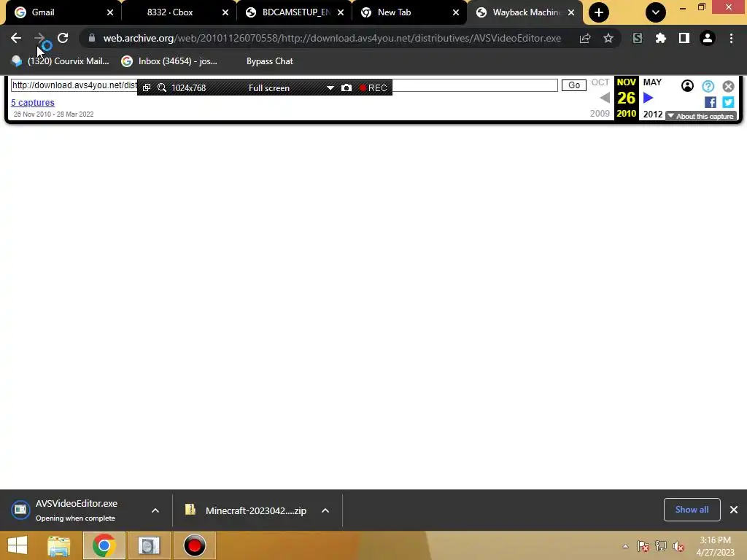Image resolution: width=747 pixels, height=560 pixels.
Task: Toggle the browser side panel
Action: pyautogui.click(x=684, y=38)
